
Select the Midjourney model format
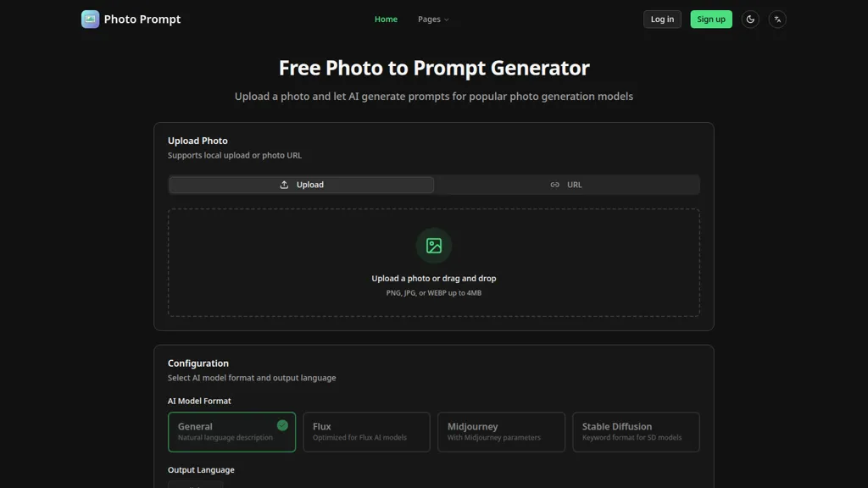(x=501, y=431)
